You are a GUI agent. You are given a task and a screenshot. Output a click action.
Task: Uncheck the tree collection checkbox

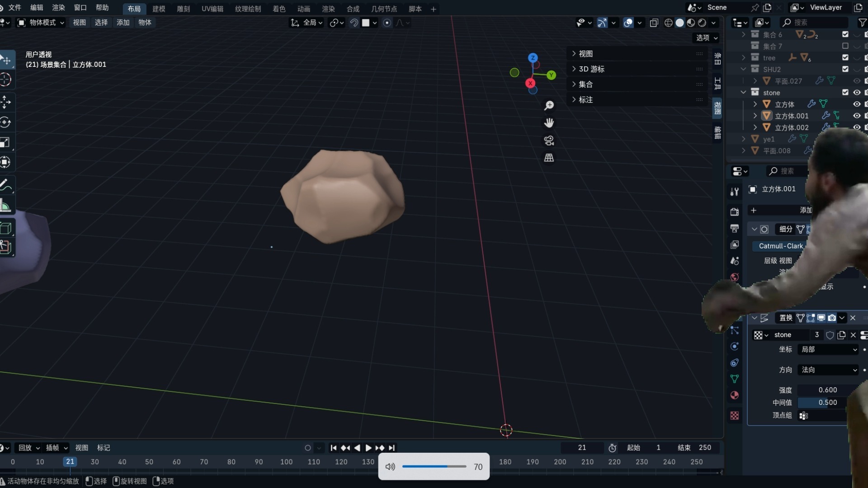[845, 57]
